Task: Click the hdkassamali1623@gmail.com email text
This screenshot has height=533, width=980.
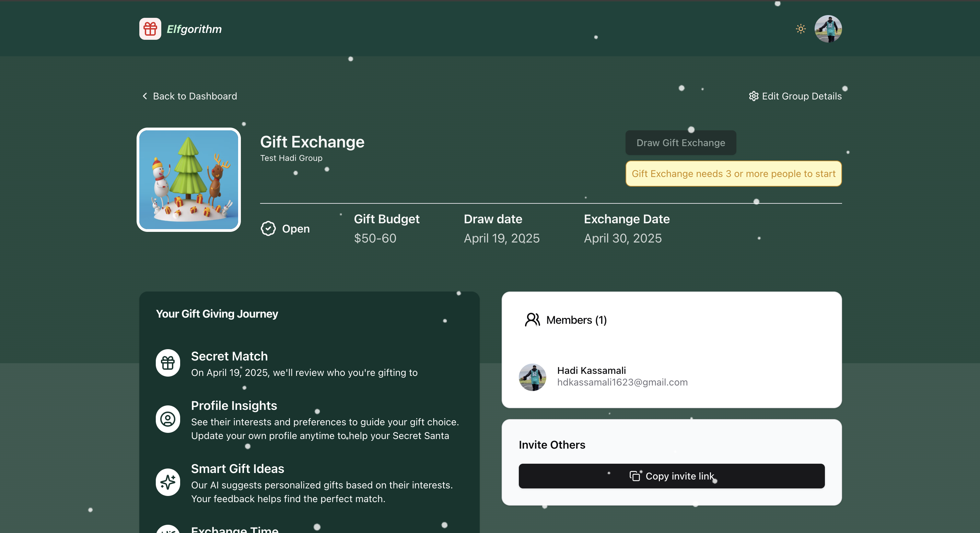Action: point(622,382)
